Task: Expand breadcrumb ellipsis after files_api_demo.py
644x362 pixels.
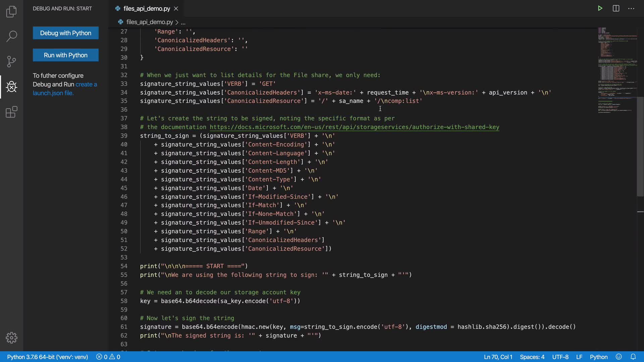Action: [x=183, y=22]
